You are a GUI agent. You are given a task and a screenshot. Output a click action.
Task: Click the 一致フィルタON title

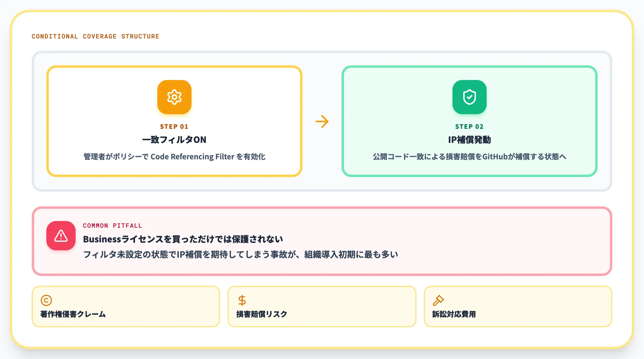174,140
